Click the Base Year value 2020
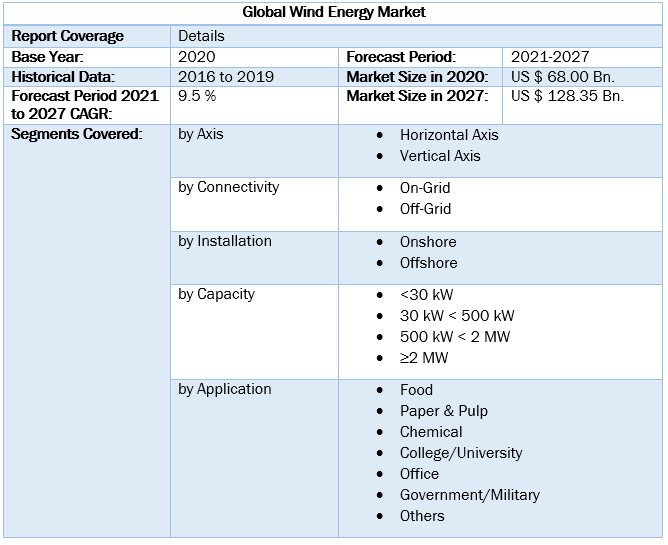Image resolution: width=668 pixels, height=545 pixels. 197,57
